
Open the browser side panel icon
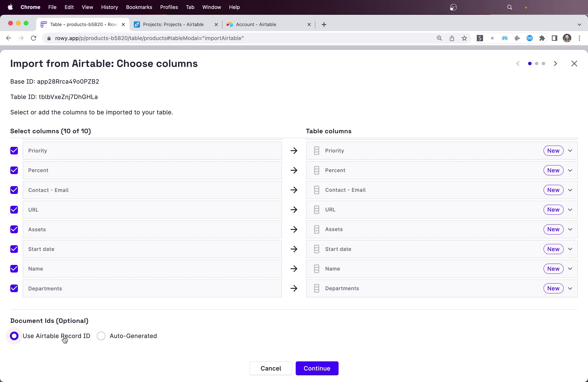pyautogui.click(x=554, y=38)
